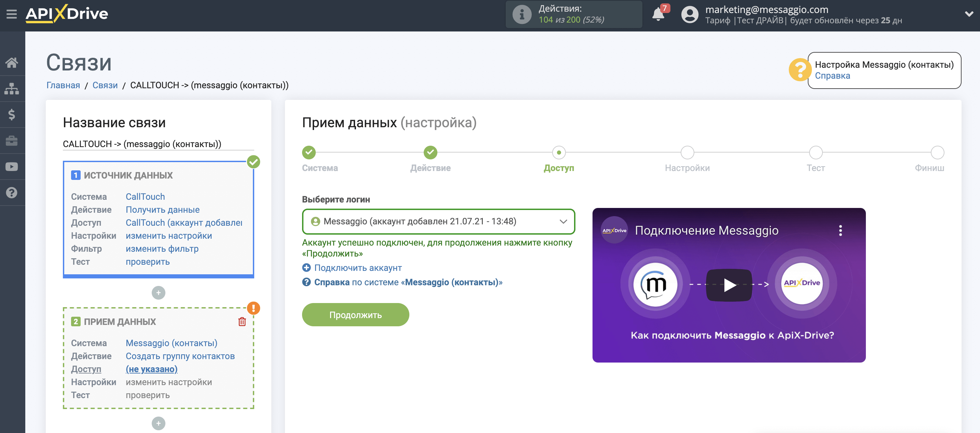This screenshot has width=980, height=433.
Task: Click the ПРИЕМ ДАННЫХ header
Action: 120,322
